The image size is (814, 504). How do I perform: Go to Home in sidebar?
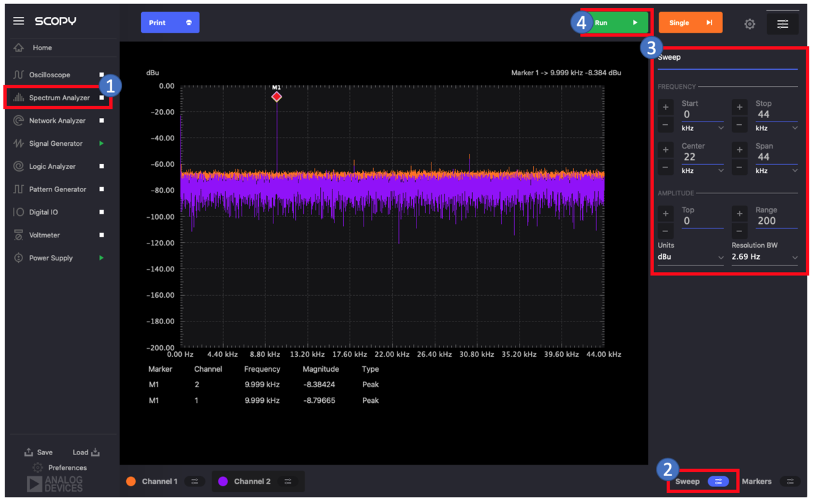[42, 48]
